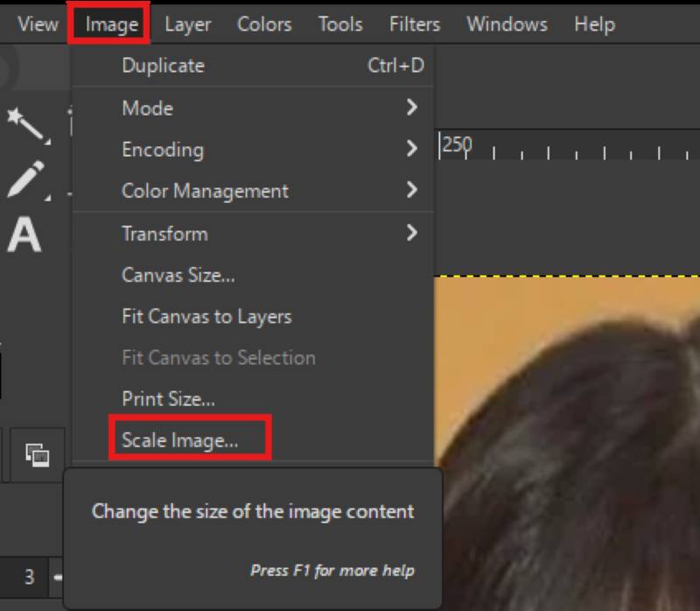Open the Tools menu

click(340, 25)
